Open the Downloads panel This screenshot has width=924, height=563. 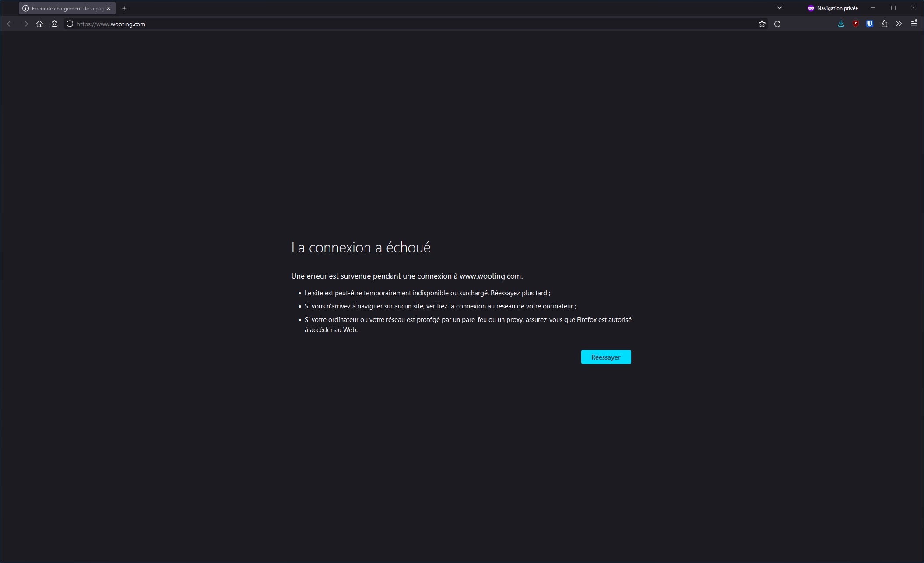(841, 24)
